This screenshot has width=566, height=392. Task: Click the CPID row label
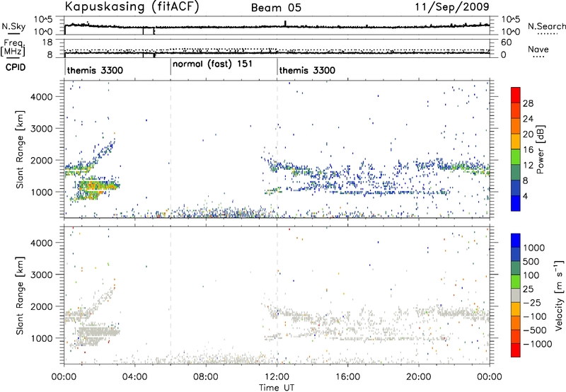pyautogui.click(x=16, y=67)
